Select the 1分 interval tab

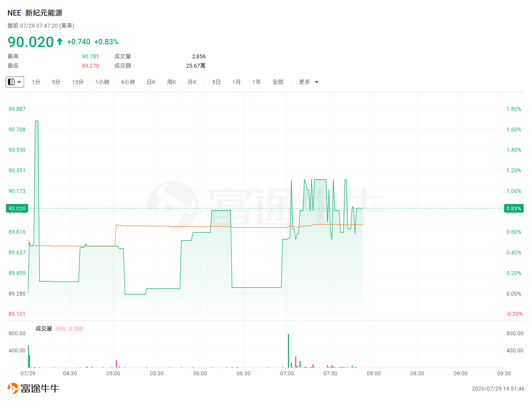(36, 82)
